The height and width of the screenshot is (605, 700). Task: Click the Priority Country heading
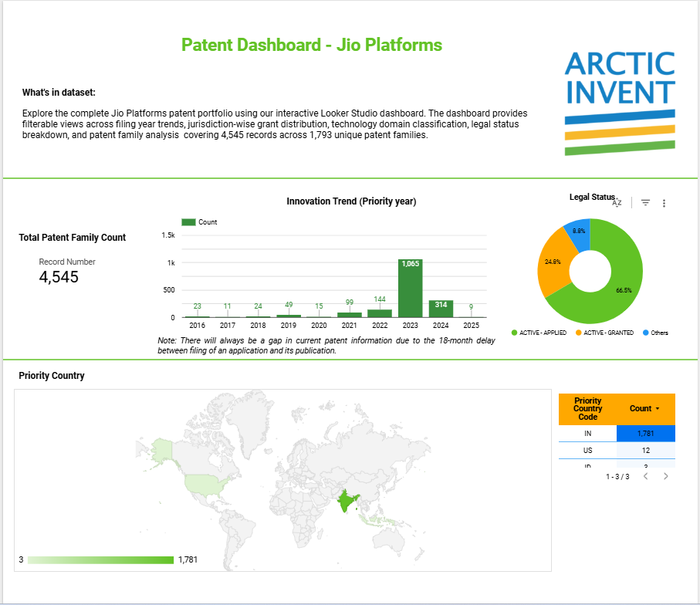[x=52, y=376]
